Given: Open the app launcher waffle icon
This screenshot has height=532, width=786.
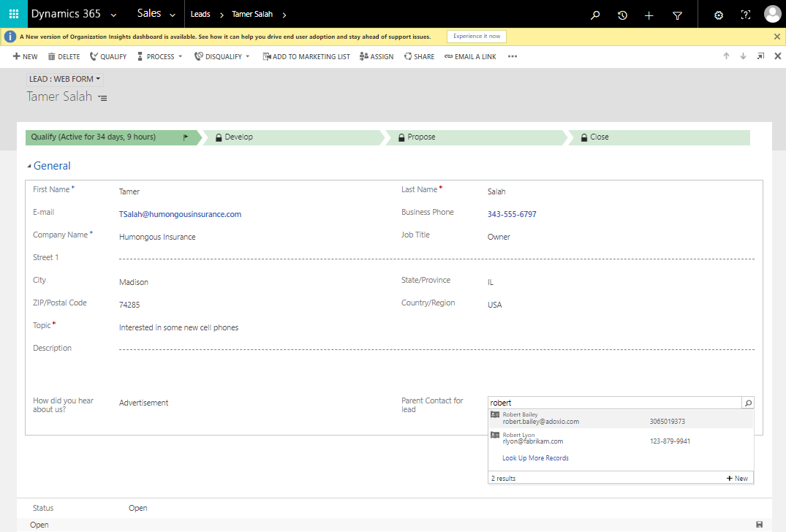Looking at the screenshot, I should coord(13,15).
